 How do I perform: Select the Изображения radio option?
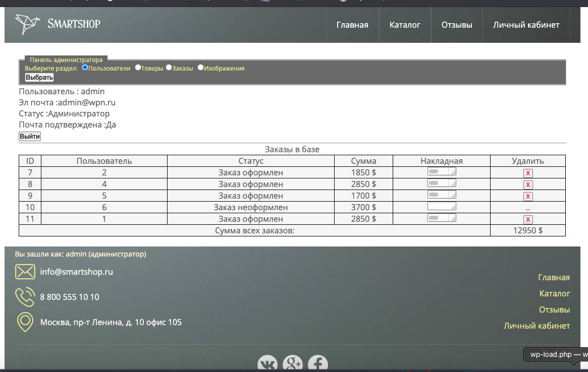200,68
